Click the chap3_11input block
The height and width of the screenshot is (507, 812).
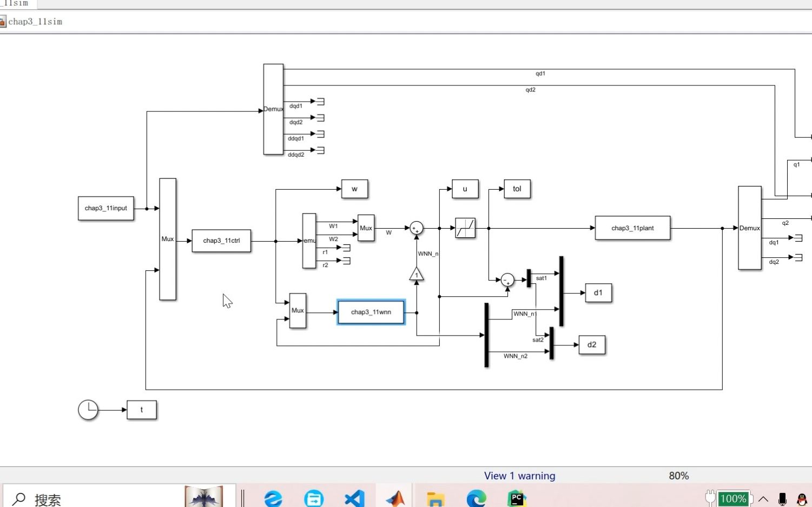click(106, 208)
